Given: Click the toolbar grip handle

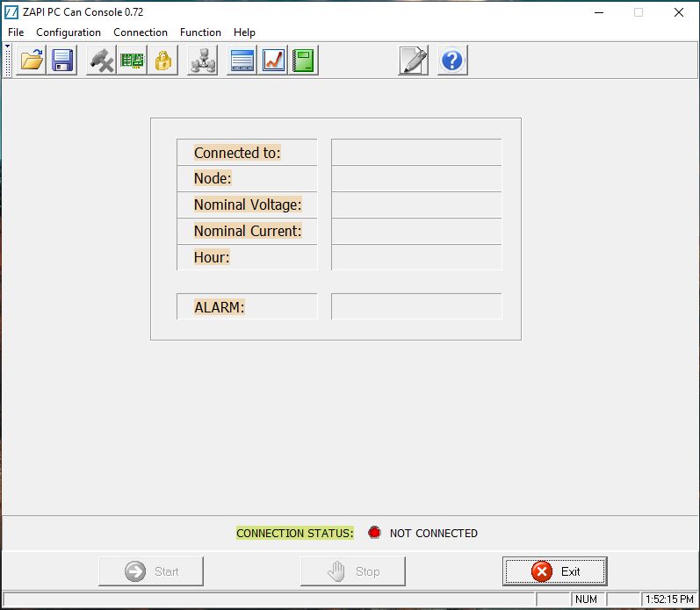Looking at the screenshot, I should [8, 61].
